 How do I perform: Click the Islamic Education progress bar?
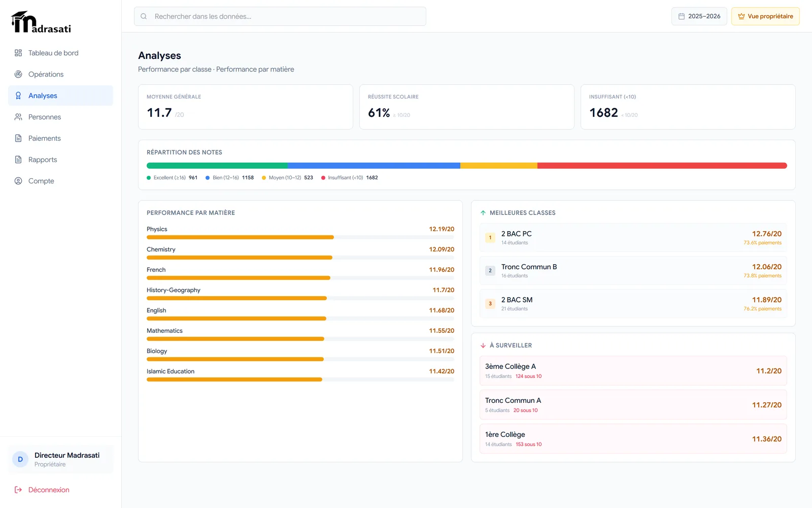(x=300, y=379)
